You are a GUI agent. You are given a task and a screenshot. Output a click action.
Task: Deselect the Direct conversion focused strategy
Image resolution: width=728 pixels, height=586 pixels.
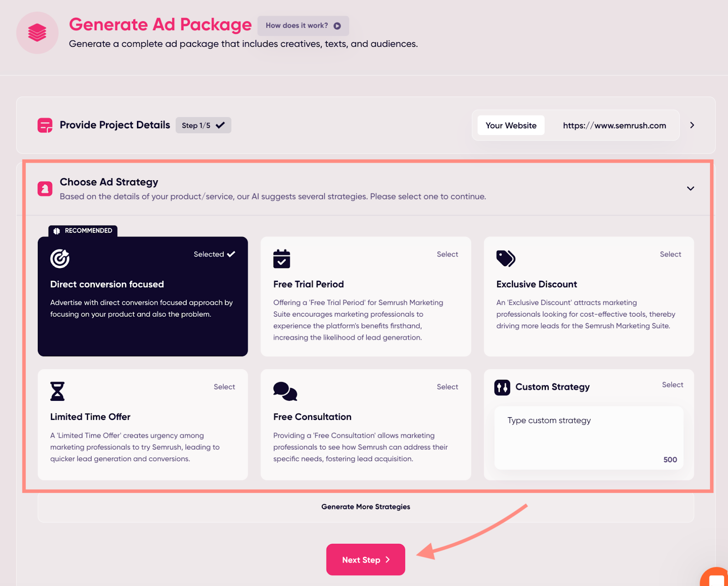(x=214, y=254)
